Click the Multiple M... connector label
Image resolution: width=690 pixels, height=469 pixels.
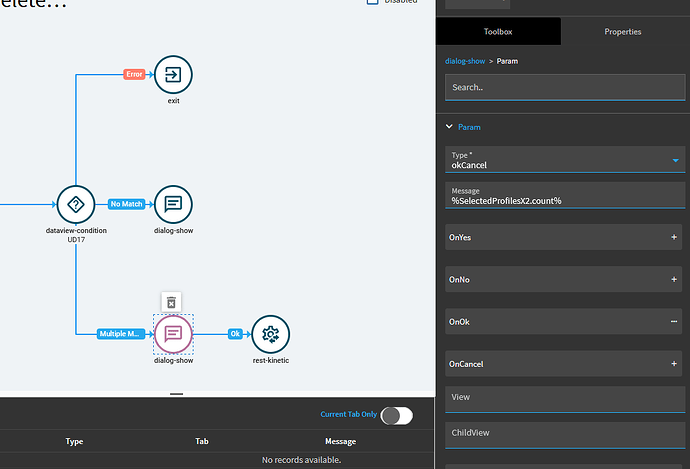click(x=121, y=334)
